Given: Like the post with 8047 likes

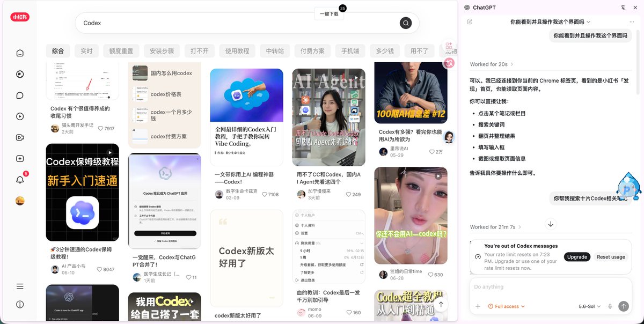Looking at the screenshot, I should point(100,269).
